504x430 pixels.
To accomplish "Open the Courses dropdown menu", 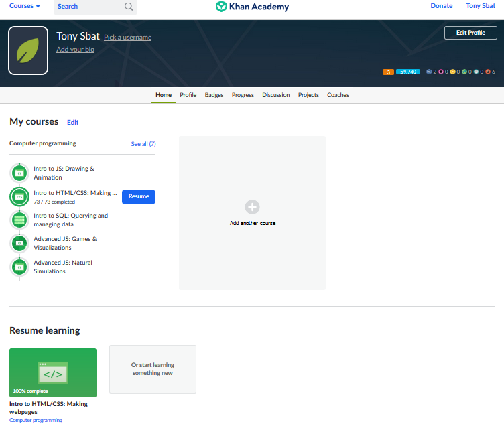I will click(24, 6).
